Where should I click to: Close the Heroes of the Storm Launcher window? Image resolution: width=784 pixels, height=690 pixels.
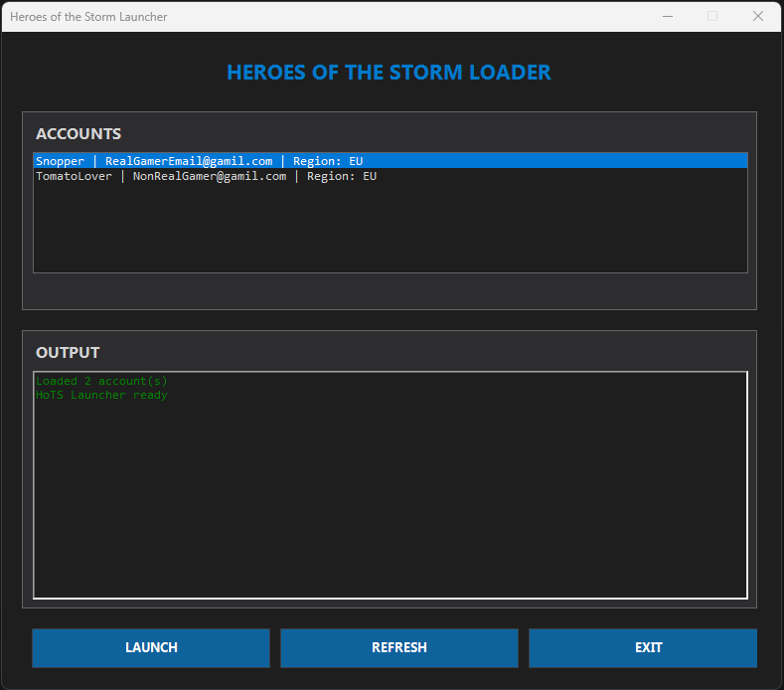click(758, 17)
